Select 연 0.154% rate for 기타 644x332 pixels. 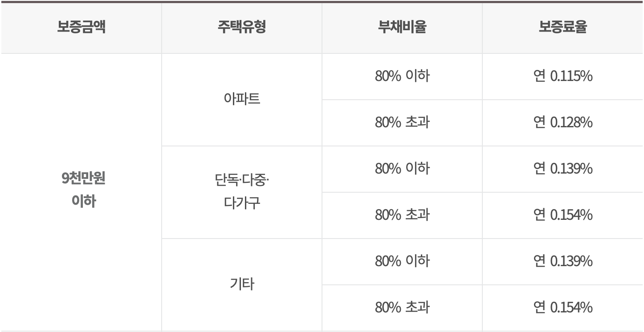563,308
